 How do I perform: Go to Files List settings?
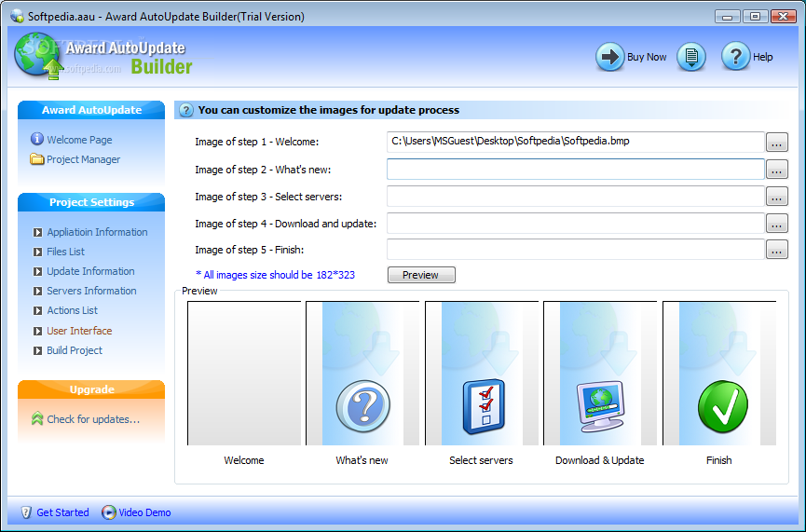tap(66, 252)
